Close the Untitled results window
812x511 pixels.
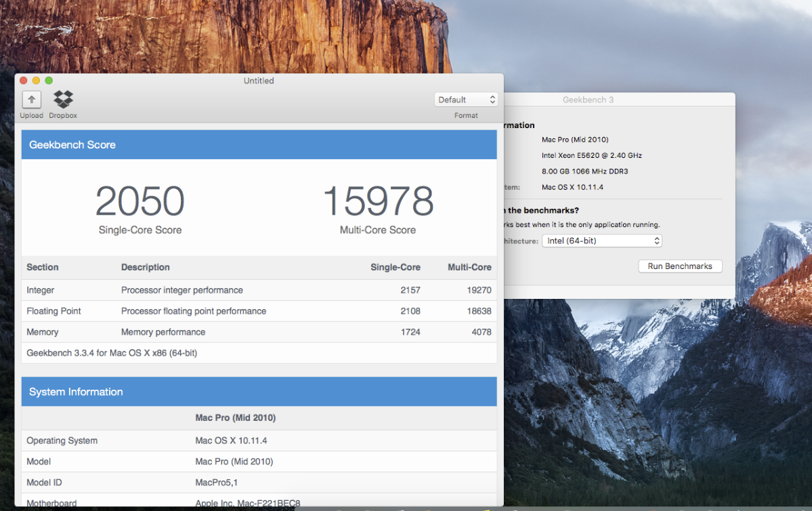23,81
